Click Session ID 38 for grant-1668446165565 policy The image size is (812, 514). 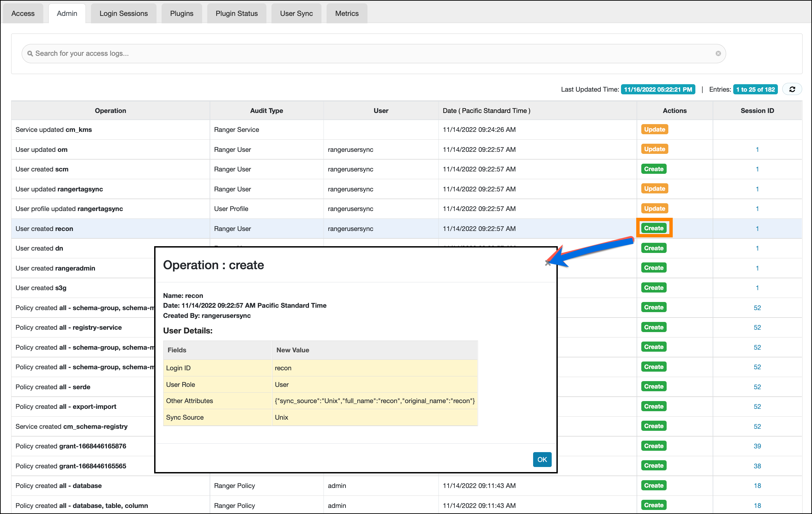point(757,466)
